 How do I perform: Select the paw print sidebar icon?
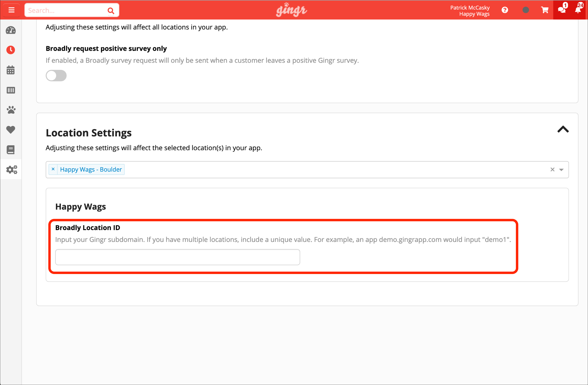pos(11,110)
